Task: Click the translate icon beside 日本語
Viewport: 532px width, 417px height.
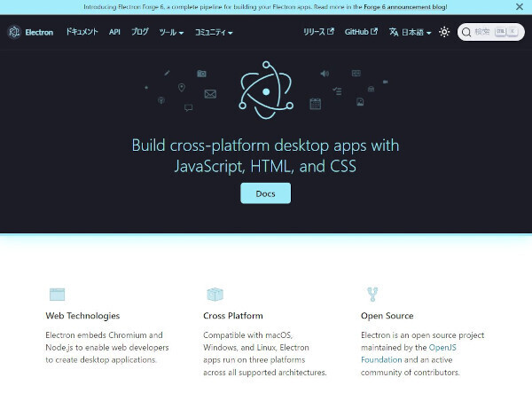Action: click(394, 32)
